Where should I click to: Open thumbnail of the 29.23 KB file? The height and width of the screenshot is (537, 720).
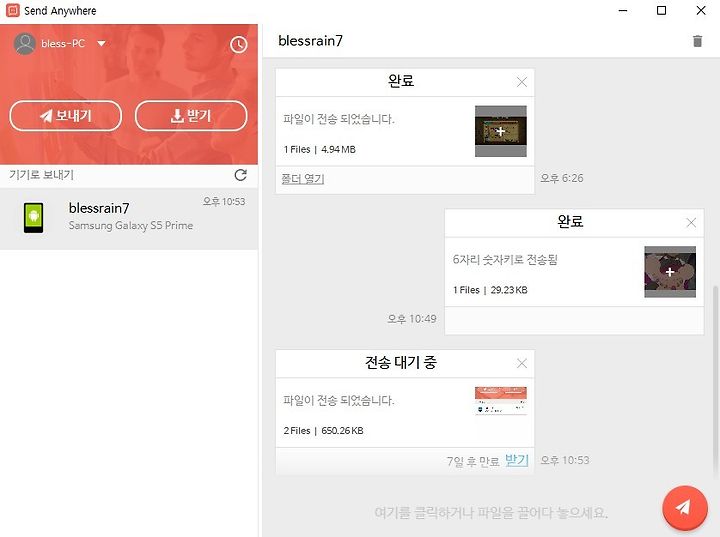pos(670,272)
